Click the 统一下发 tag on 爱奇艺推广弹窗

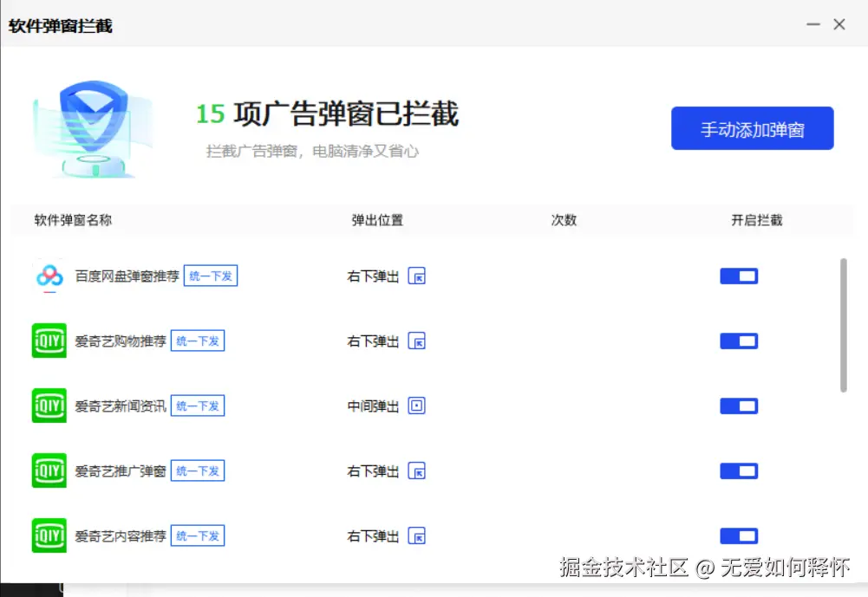198,470
